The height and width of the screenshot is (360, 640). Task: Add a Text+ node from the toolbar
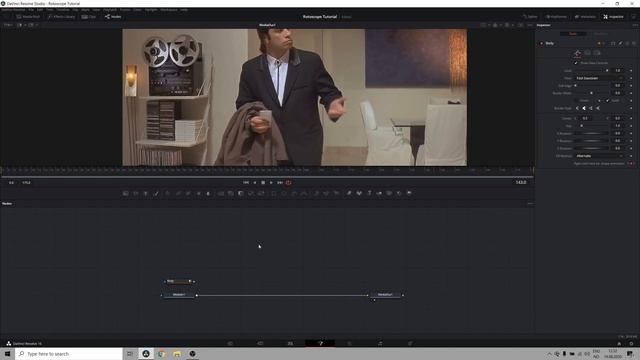click(146, 193)
